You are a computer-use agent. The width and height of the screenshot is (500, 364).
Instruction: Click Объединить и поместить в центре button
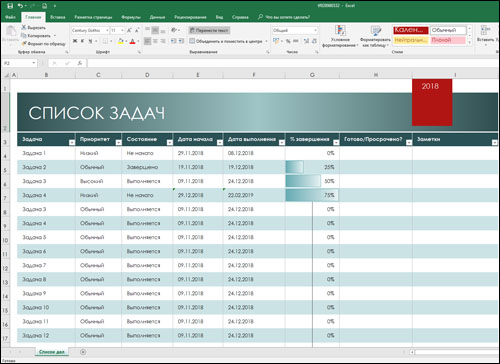point(226,41)
